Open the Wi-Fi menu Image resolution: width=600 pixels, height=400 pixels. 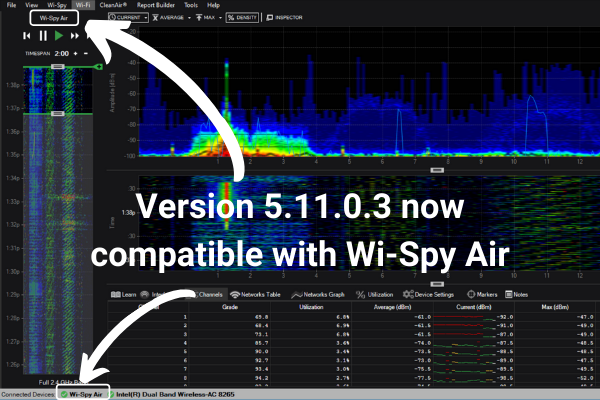click(83, 5)
